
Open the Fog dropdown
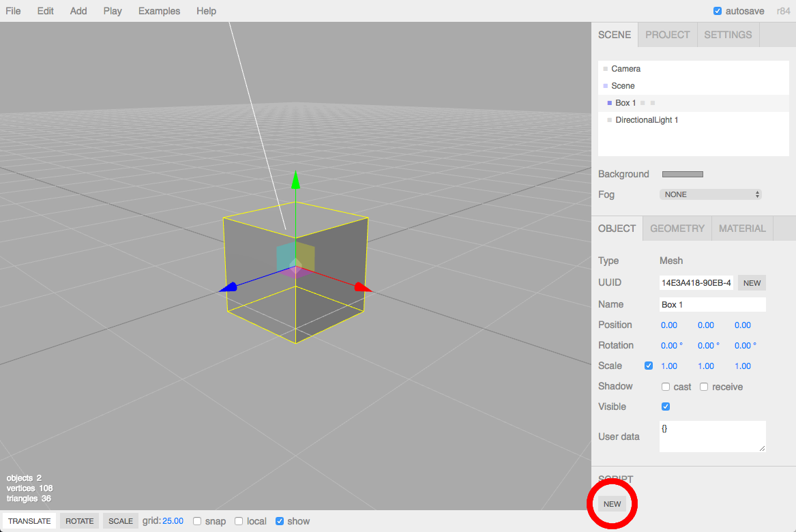(x=710, y=194)
